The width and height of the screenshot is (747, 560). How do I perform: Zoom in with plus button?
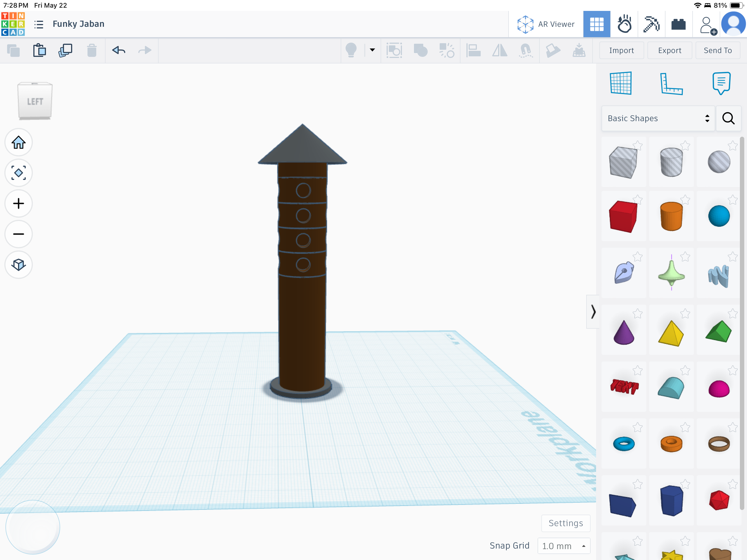pyautogui.click(x=19, y=203)
